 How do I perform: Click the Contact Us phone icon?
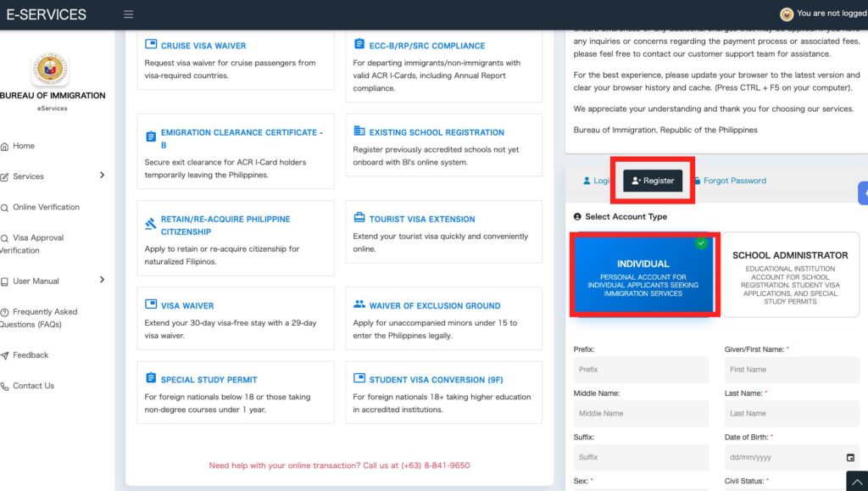point(5,386)
